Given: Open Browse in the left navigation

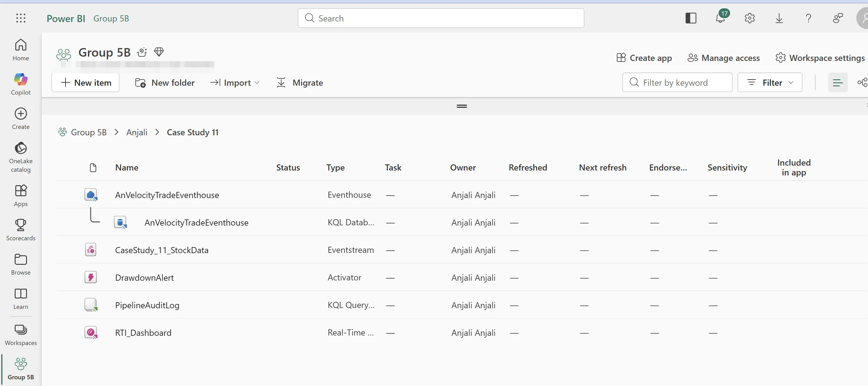Looking at the screenshot, I should [21, 264].
